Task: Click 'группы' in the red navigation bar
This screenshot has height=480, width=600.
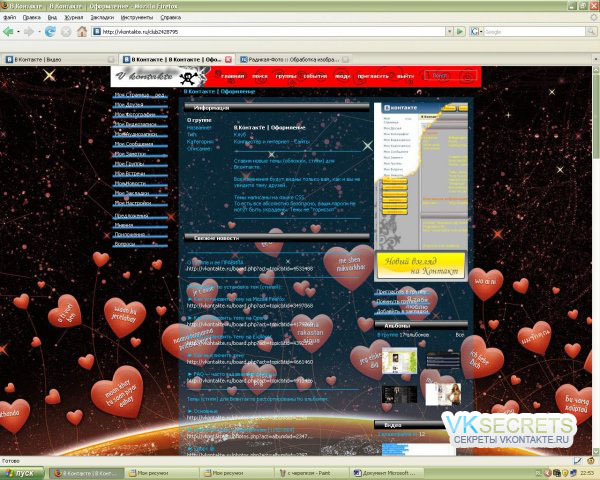Action: 286,76
